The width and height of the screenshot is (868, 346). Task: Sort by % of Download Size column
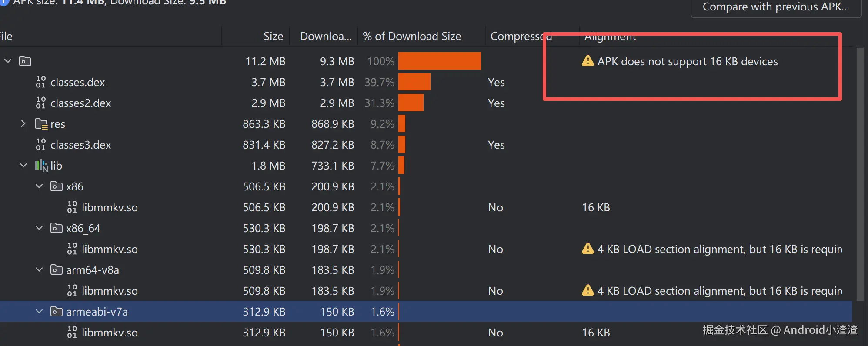[411, 37]
